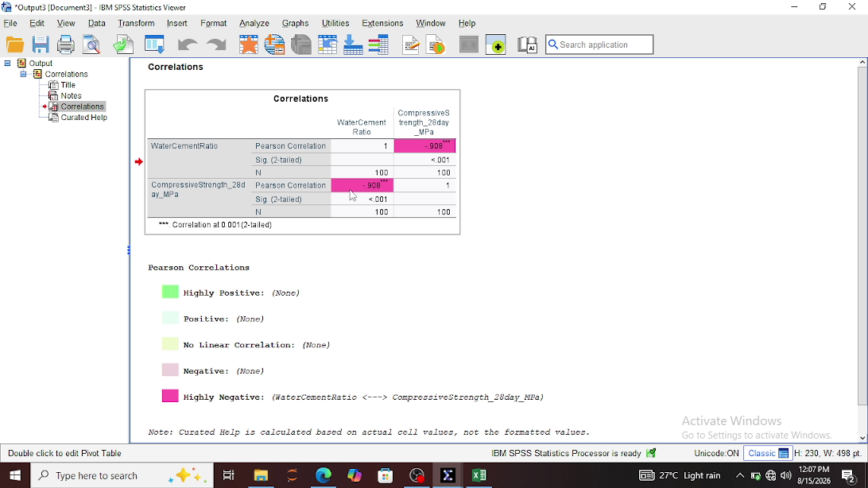Screen dimensions: 868x488
Task: Open the Utilities menu
Action: pos(335,23)
